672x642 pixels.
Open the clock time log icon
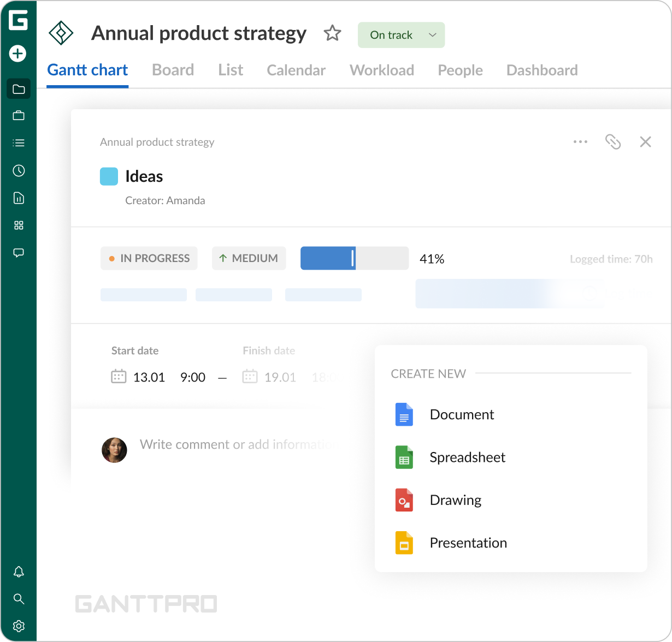tap(19, 171)
